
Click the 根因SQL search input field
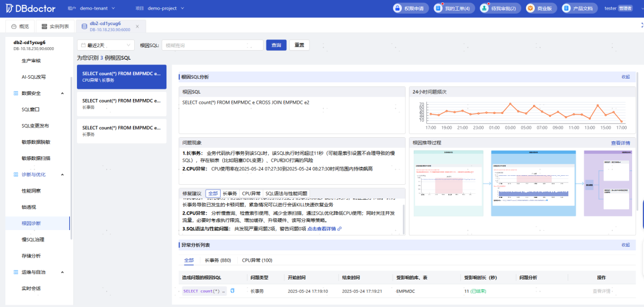coord(212,45)
